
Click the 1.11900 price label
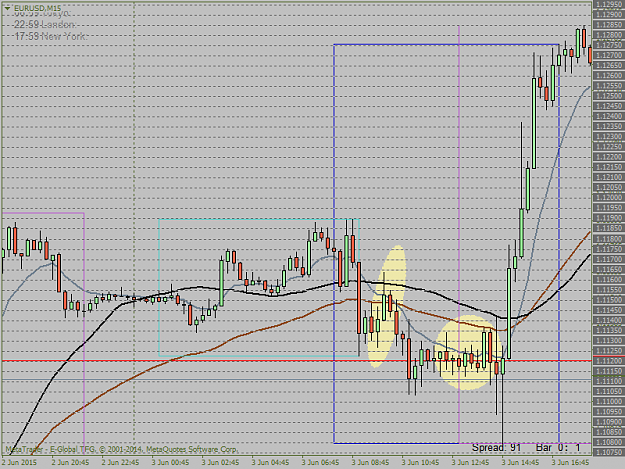pos(609,218)
